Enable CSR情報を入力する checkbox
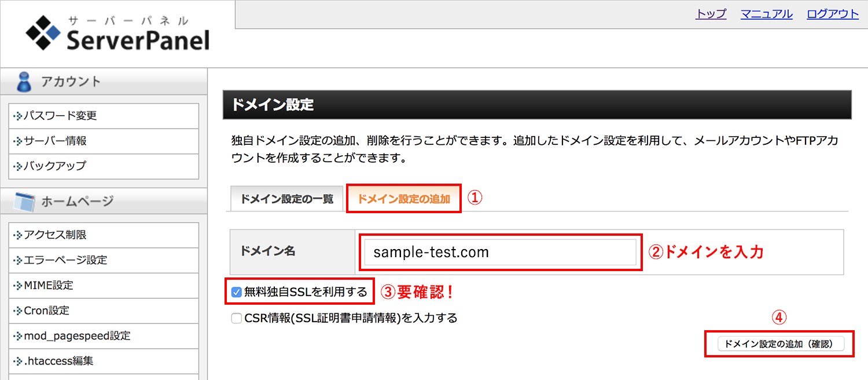The image size is (868, 380). (236, 318)
